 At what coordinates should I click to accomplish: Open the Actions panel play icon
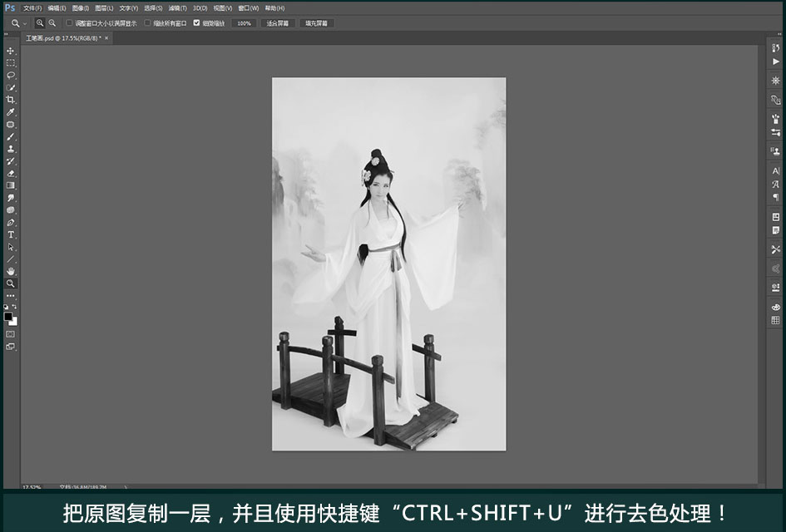click(775, 62)
